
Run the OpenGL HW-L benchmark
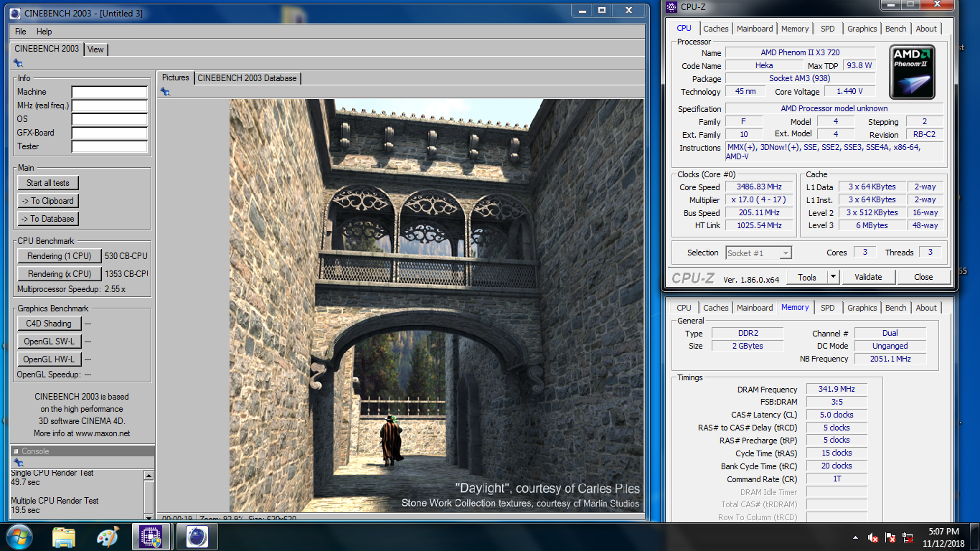49,359
